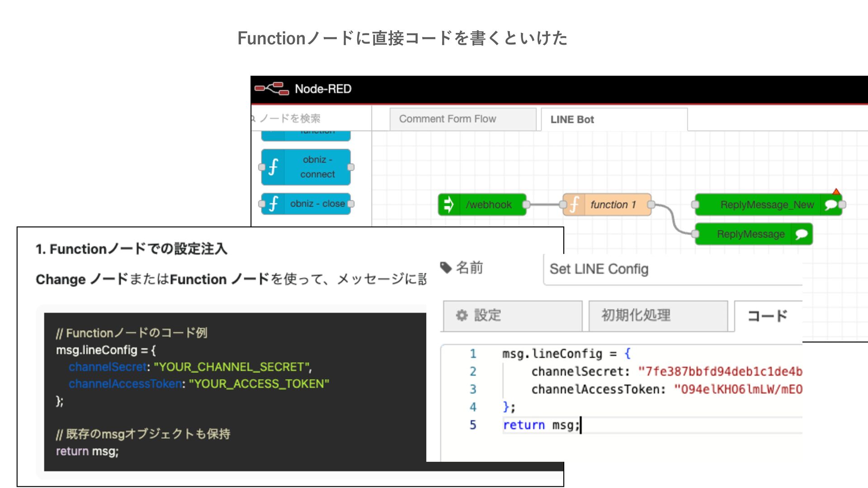The height and width of the screenshot is (488, 868).
Task: Click line number 4 in code gutter
Action: pyautogui.click(x=473, y=407)
